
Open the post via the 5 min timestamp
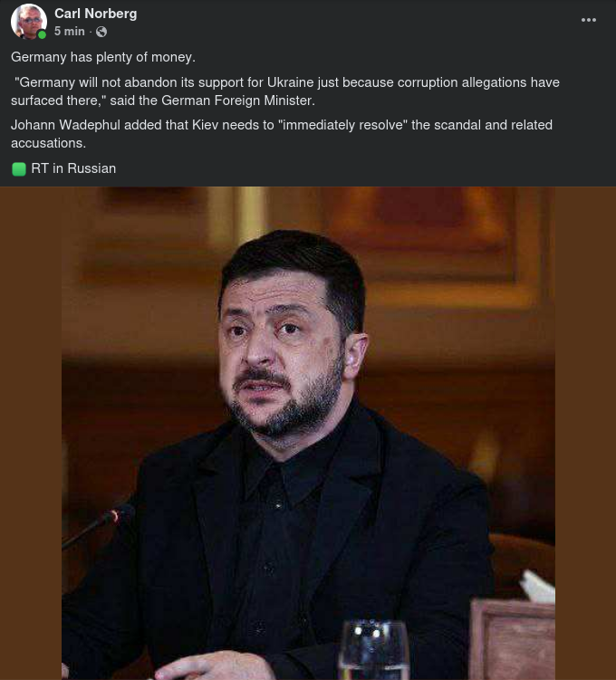(x=70, y=31)
